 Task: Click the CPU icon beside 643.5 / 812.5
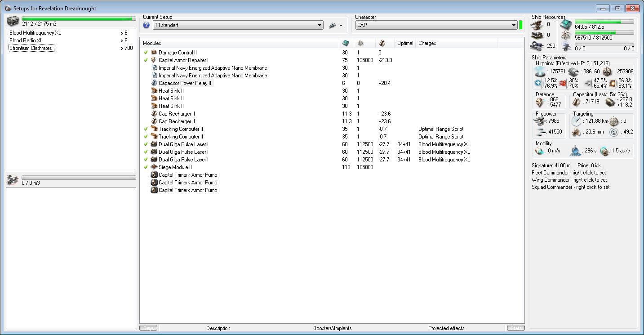coord(566,25)
